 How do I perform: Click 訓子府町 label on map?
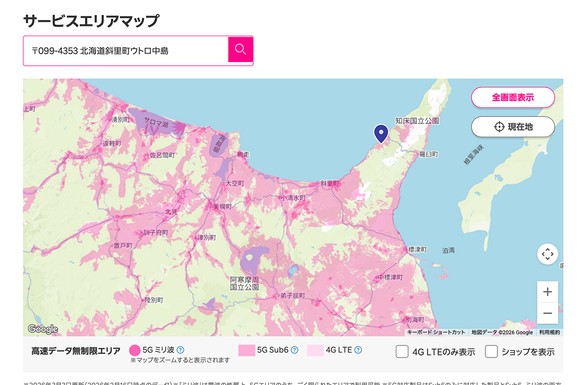(x=156, y=232)
